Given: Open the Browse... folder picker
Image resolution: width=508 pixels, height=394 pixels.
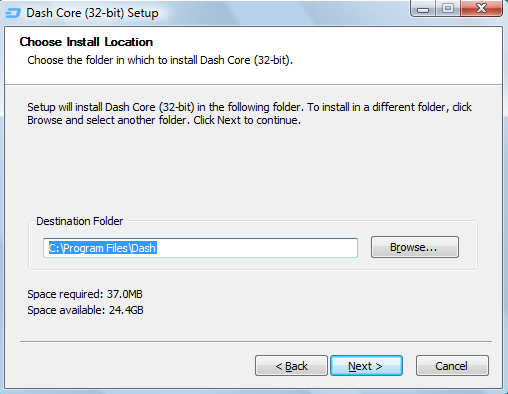Looking at the screenshot, I should tap(415, 247).
